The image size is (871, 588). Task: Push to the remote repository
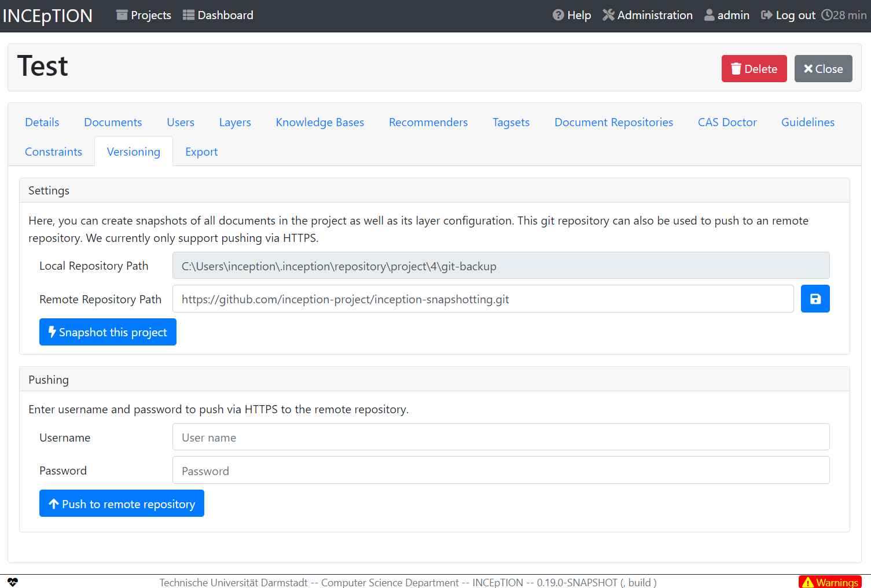click(122, 503)
